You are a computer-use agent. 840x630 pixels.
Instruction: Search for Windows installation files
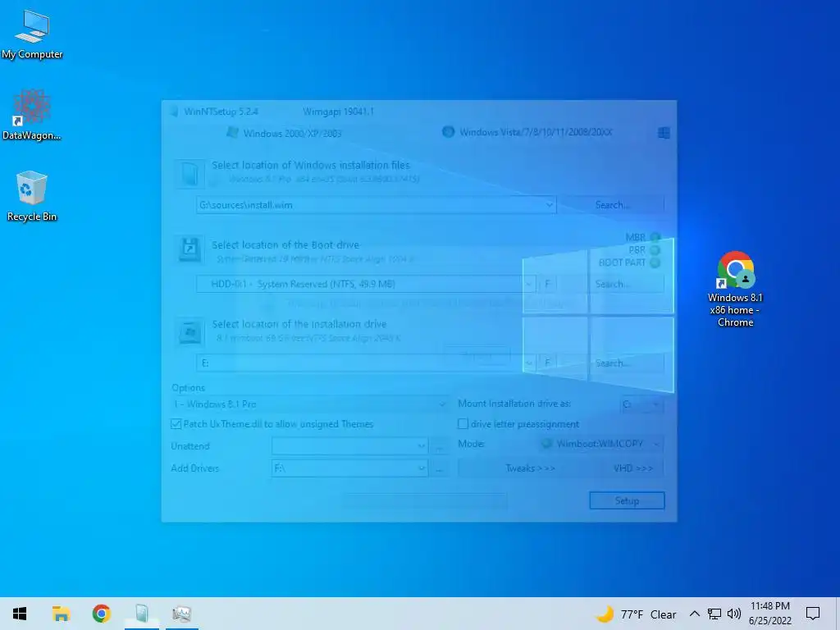pyautogui.click(x=612, y=204)
